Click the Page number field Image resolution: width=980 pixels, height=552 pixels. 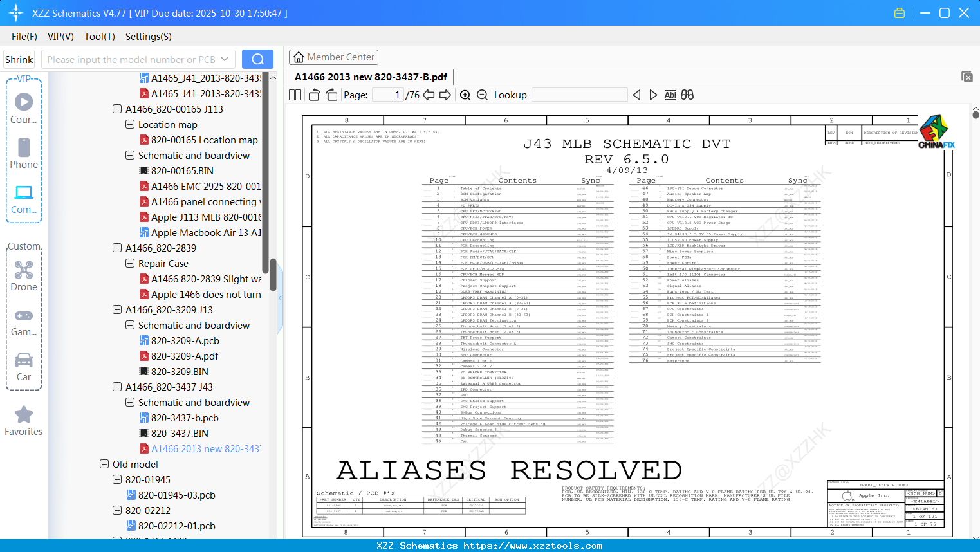(x=388, y=95)
